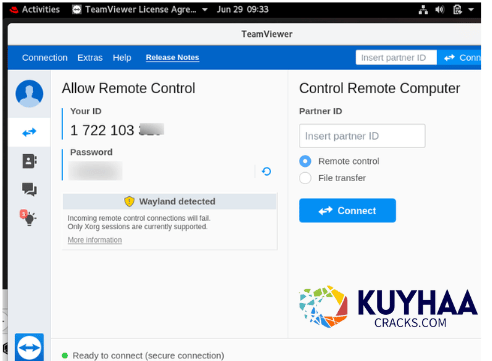Image resolution: width=492 pixels, height=361 pixels.
Task: Open More information link
Action: 95,240
